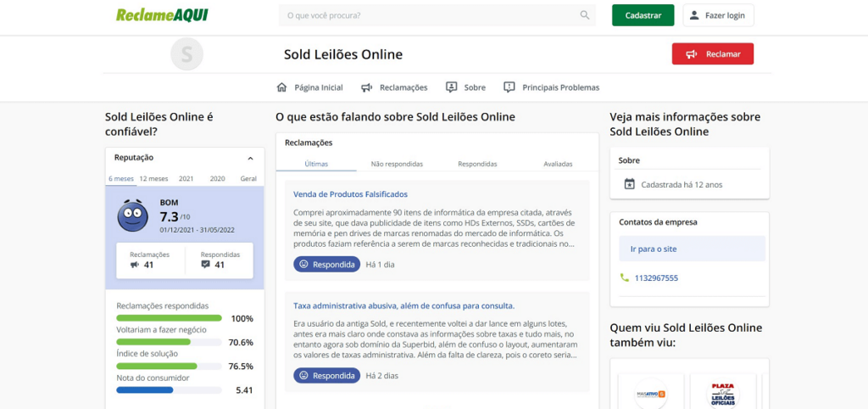Click the company avatar with letter S
The width and height of the screenshot is (868, 409).
click(187, 54)
